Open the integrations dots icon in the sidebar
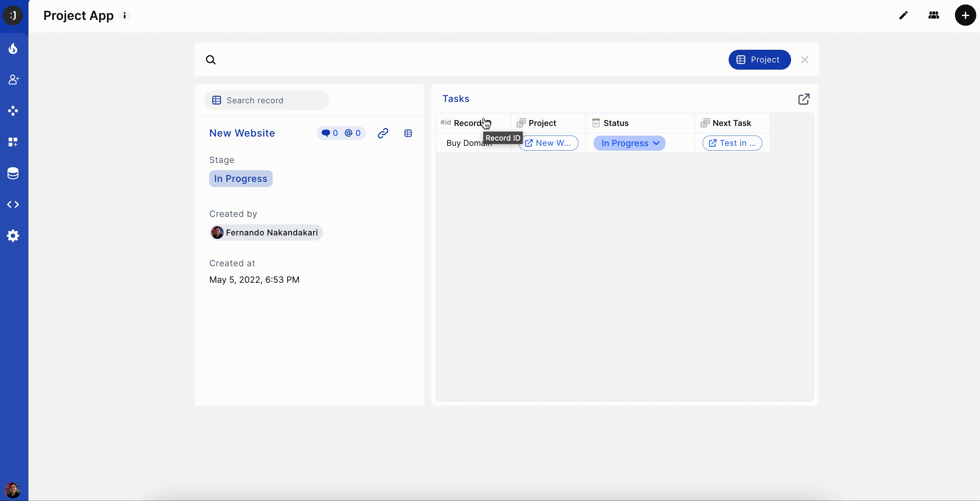 [x=13, y=111]
